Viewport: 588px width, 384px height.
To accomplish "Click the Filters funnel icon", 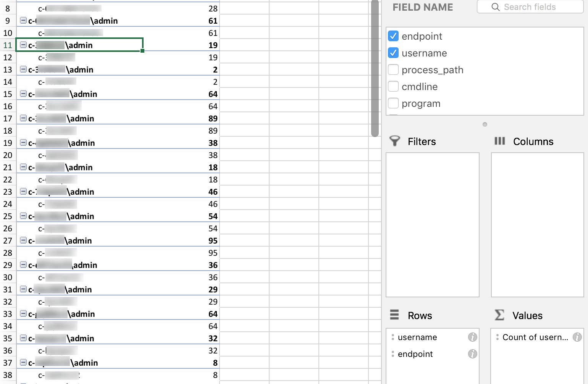I will (x=395, y=141).
